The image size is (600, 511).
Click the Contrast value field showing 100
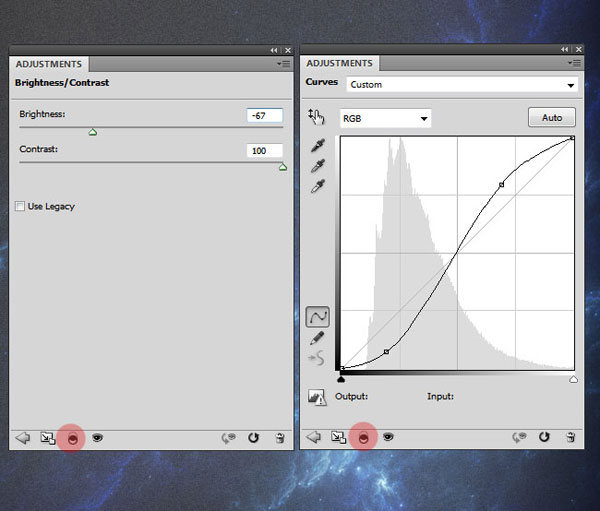[265, 151]
